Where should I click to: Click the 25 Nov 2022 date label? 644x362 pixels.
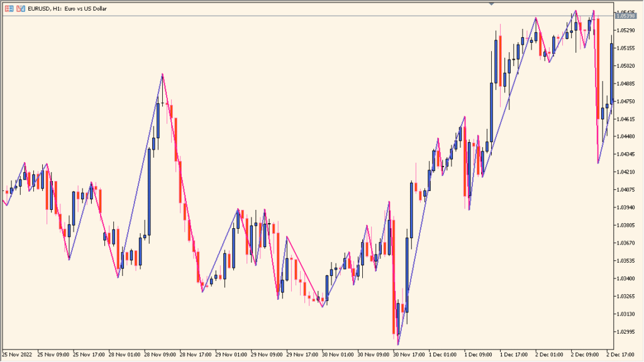tap(18, 354)
